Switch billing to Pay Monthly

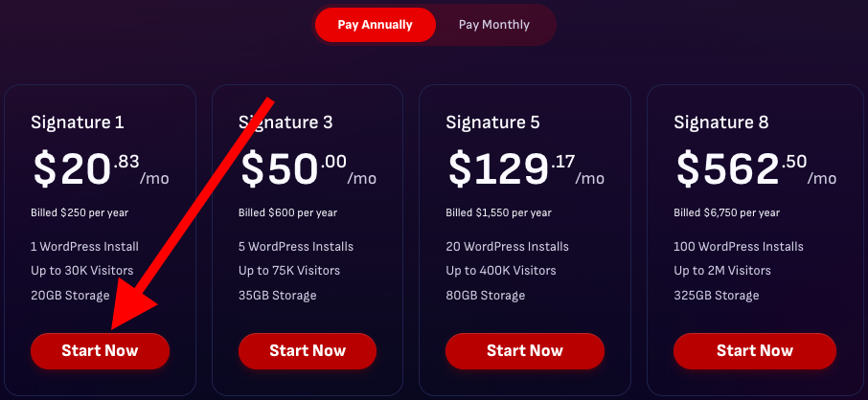coord(493,25)
